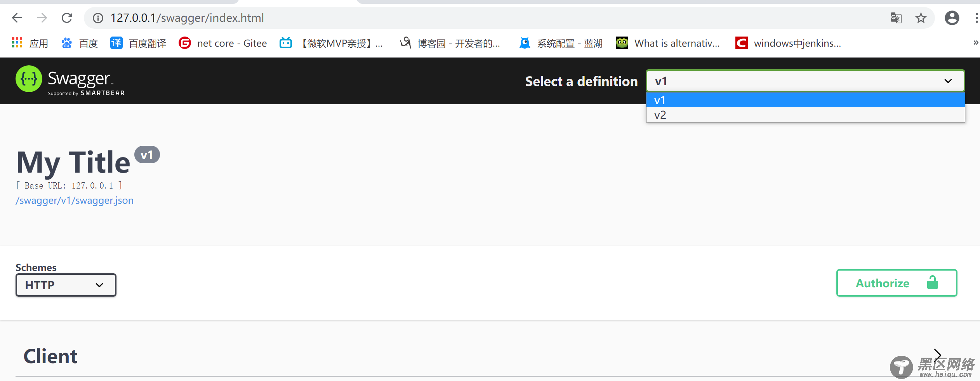Open the 百度 bookmark
The image size is (980, 381).
click(80, 43)
